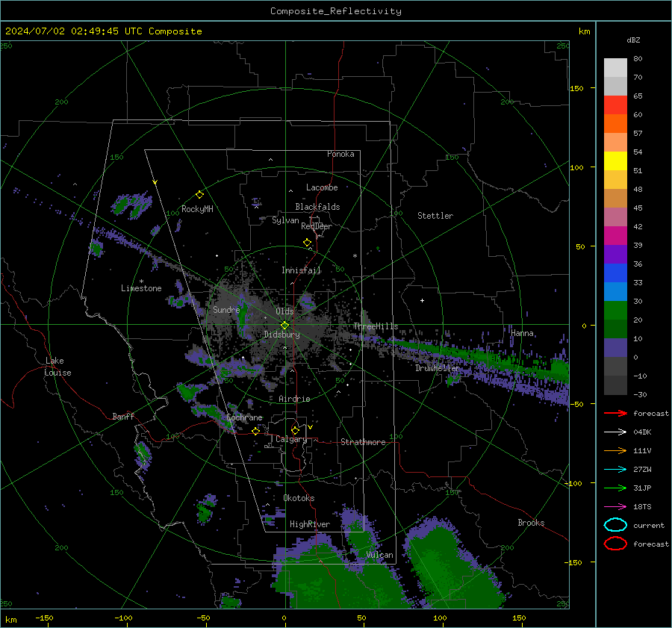Click the yellow marker near RockyMH

[199, 195]
